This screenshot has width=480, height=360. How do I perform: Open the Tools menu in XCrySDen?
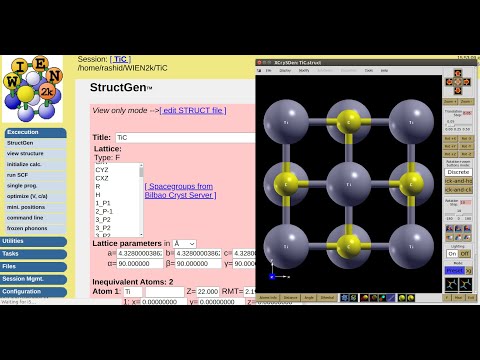tap(369, 71)
